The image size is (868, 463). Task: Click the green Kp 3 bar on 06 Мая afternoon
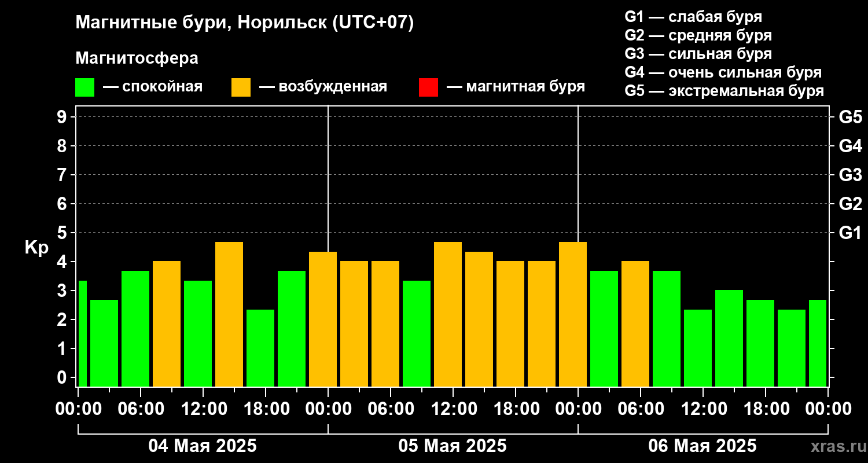[729, 338]
